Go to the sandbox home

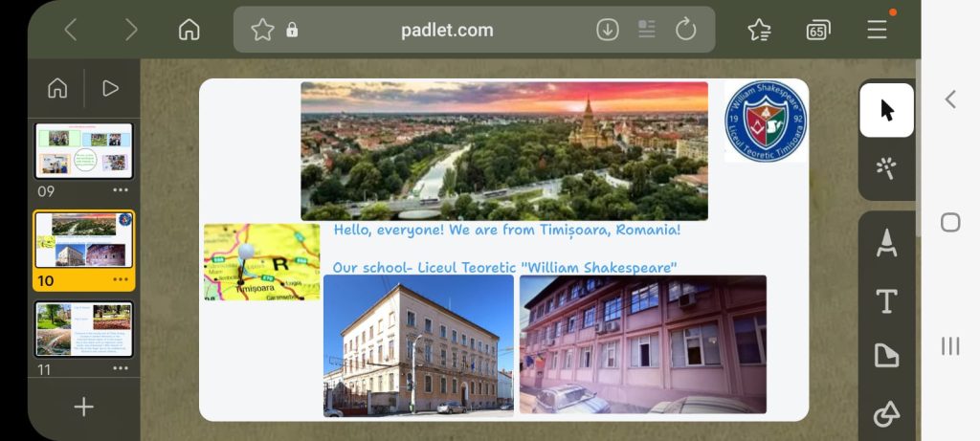pyautogui.click(x=57, y=88)
